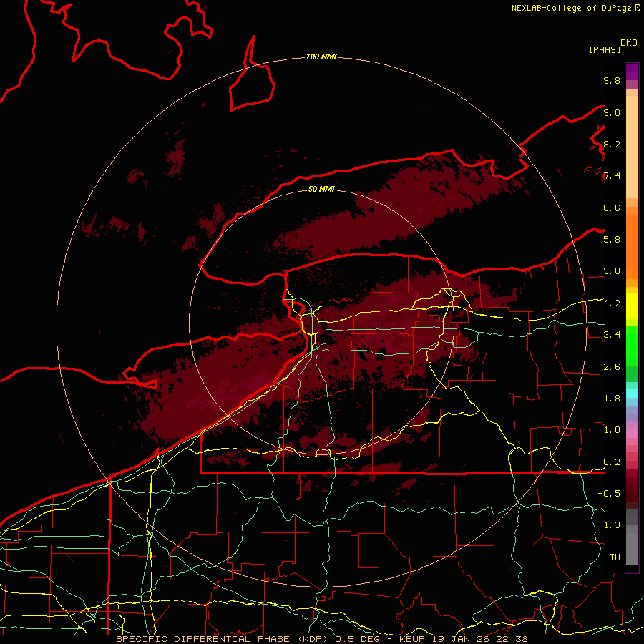Click the 9.8 legend value
This screenshot has width=644, height=644.
[x=612, y=80]
